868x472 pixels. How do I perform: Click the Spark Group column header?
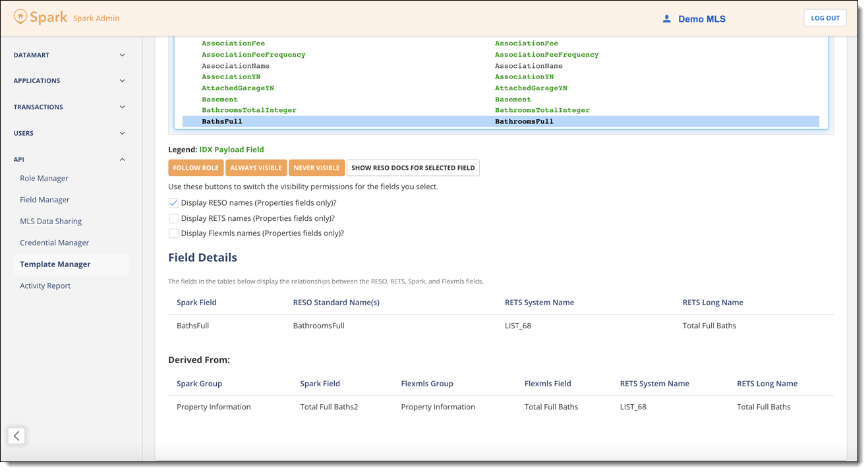click(x=199, y=384)
